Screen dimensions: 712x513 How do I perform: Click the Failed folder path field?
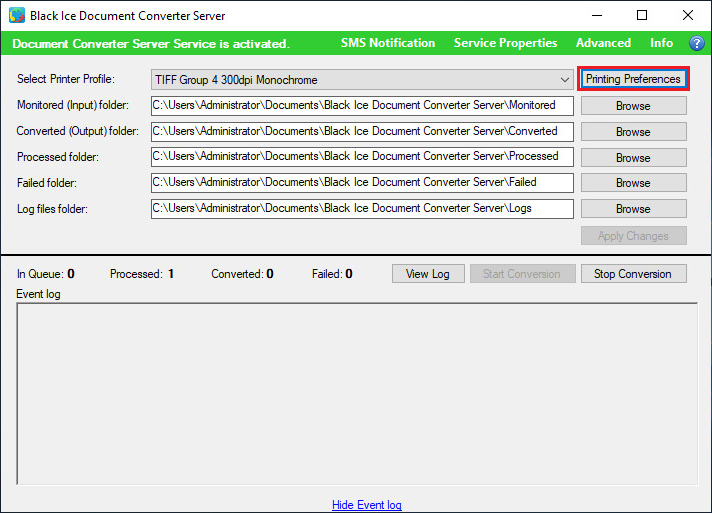[362, 183]
